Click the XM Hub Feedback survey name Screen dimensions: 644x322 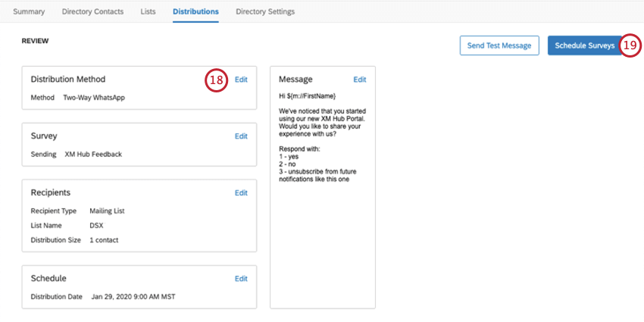(x=93, y=155)
